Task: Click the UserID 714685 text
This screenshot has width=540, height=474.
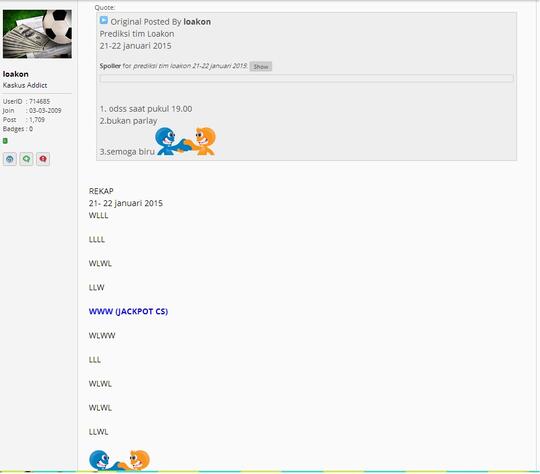Action: (x=26, y=101)
